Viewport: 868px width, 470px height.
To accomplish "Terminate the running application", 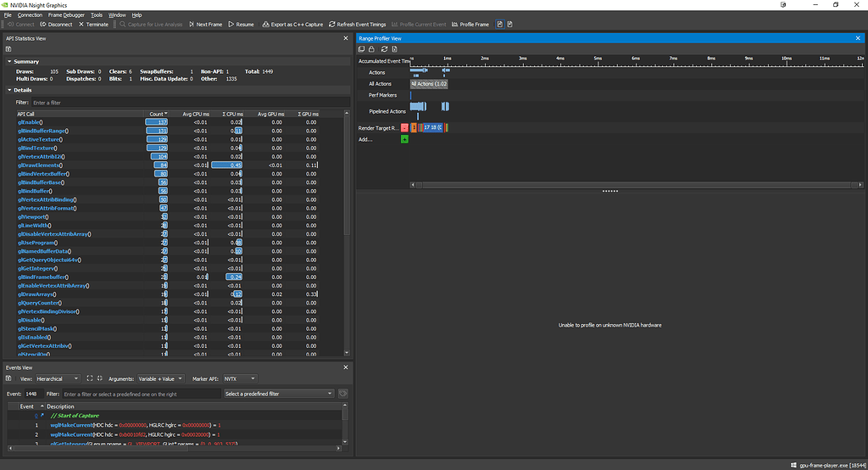I will click(x=94, y=25).
